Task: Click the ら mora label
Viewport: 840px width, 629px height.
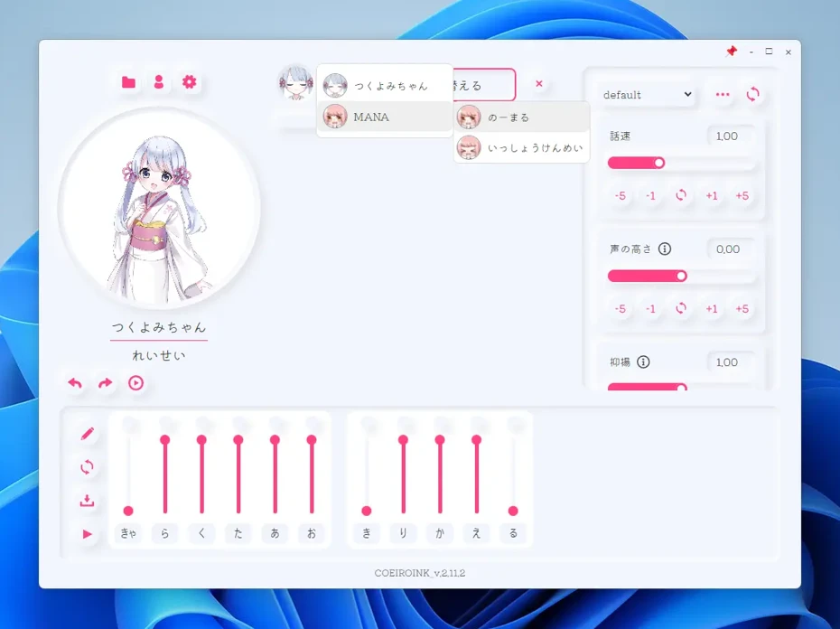Action: [165, 533]
